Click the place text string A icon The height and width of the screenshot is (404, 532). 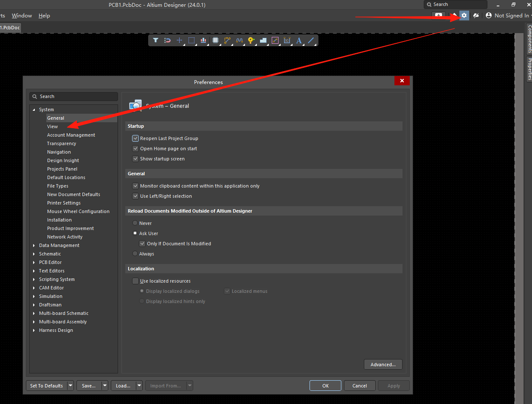[299, 40]
